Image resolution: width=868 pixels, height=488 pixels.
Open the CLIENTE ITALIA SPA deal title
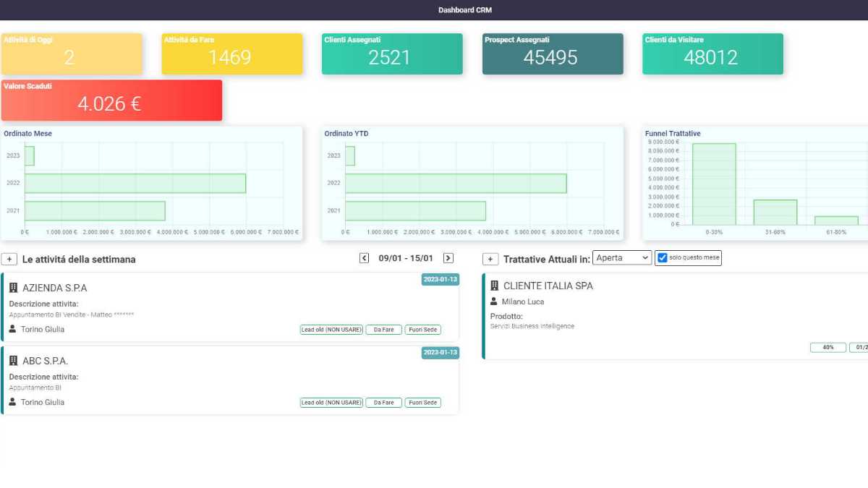[x=548, y=286]
